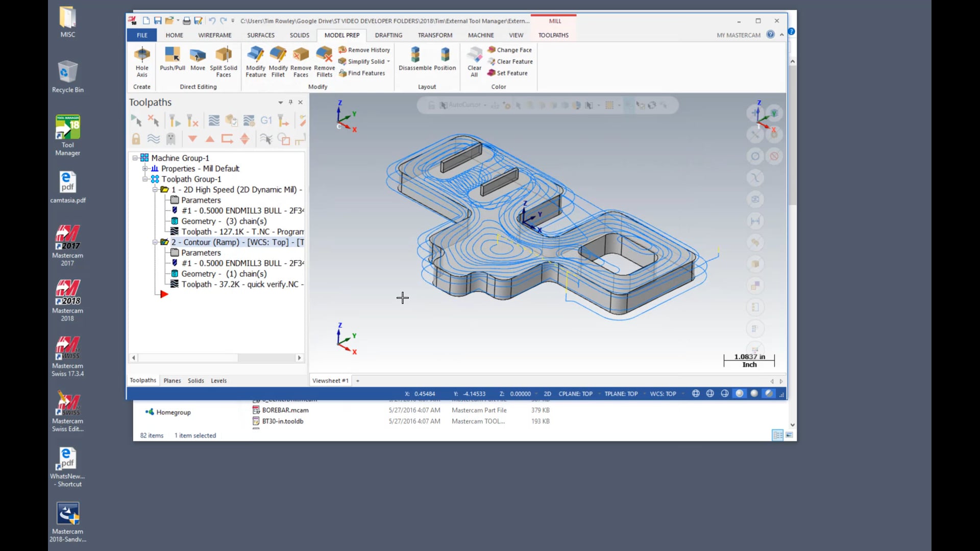Click the Remove Faces tool
The image size is (980, 551).
click(301, 62)
